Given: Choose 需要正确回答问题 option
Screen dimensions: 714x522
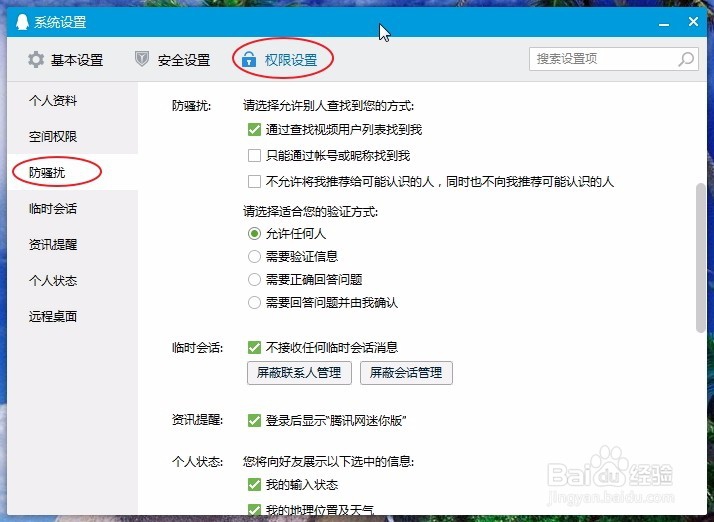Looking at the screenshot, I should (254, 279).
